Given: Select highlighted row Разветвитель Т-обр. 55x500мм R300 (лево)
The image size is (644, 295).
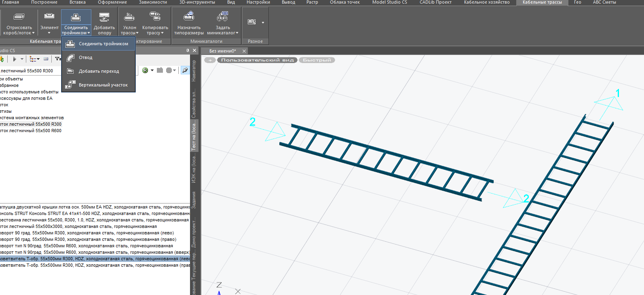Looking at the screenshot, I should (x=95, y=259).
